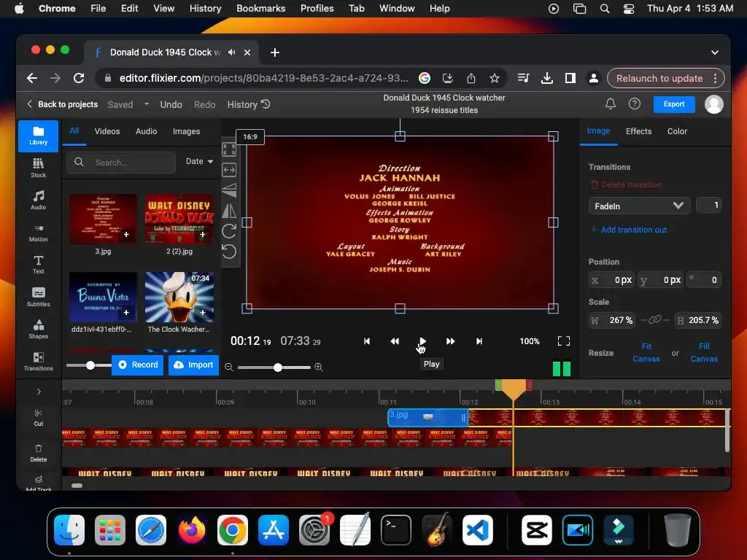Click the library Search field
The width and height of the screenshot is (747, 560).
pyautogui.click(x=121, y=162)
